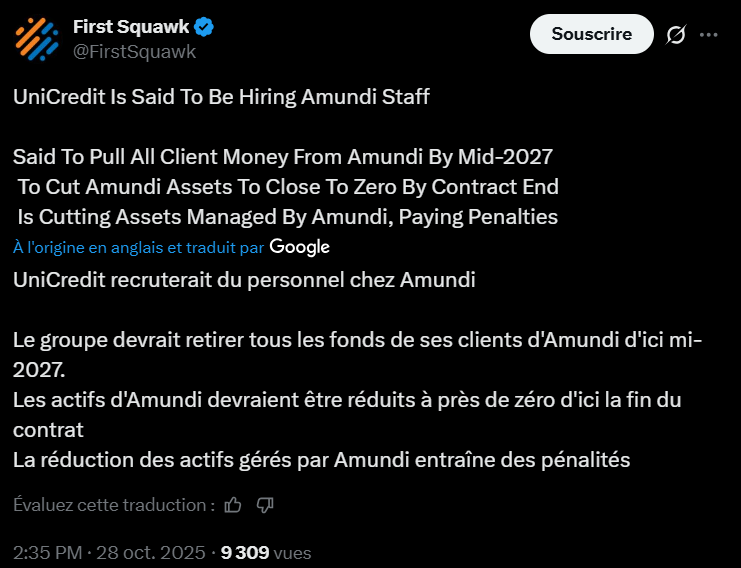Click the 9 309 vues count

pyautogui.click(x=266, y=552)
